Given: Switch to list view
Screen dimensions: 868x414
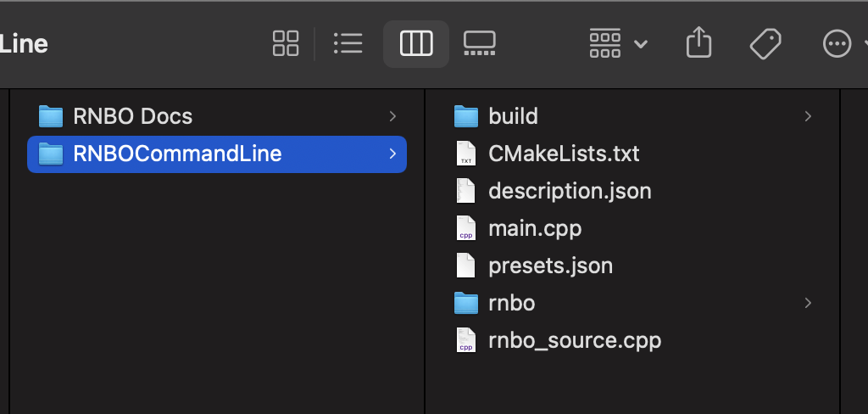Looking at the screenshot, I should pos(348,43).
